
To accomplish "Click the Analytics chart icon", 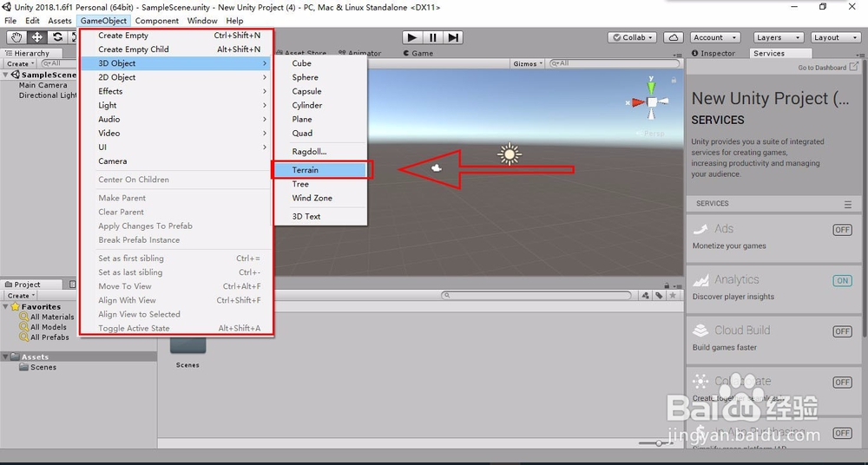I will tap(700, 280).
